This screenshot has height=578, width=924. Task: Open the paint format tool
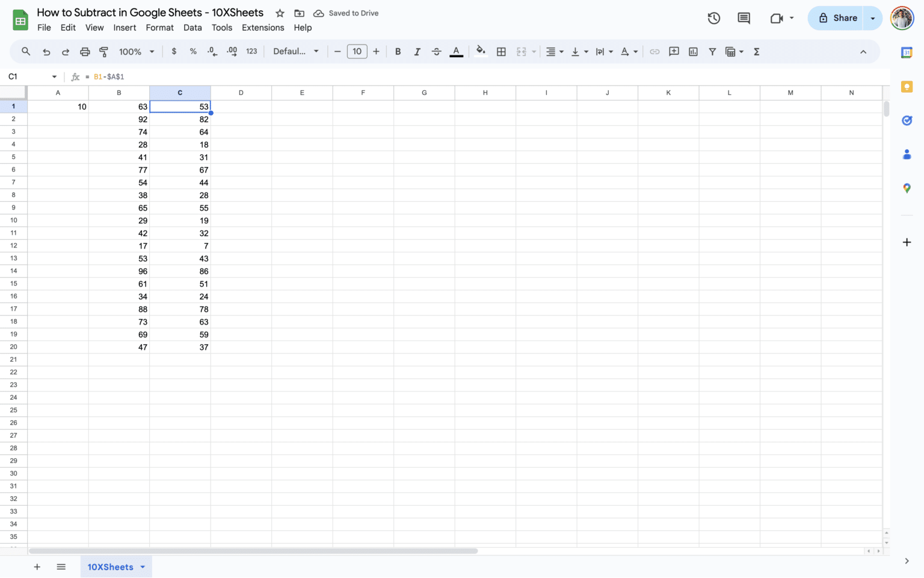coord(103,51)
